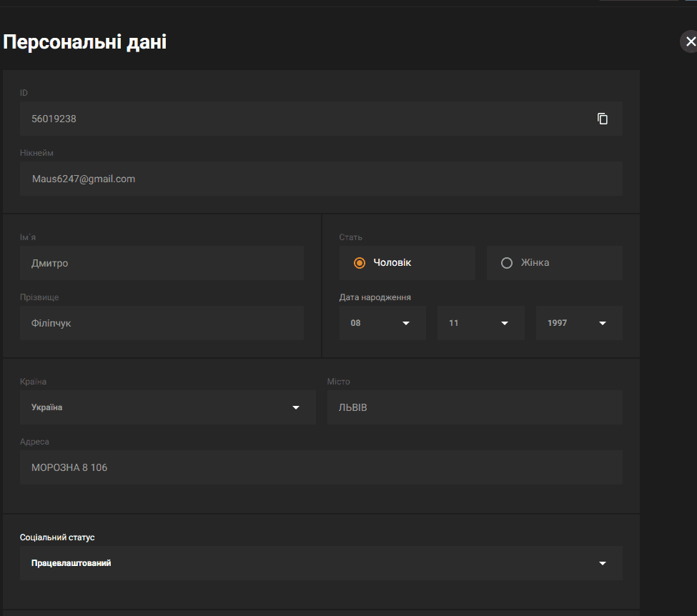Click the arrow icon of the day selector
Viewport: 697px width, 616px height.
coord(406,323)
